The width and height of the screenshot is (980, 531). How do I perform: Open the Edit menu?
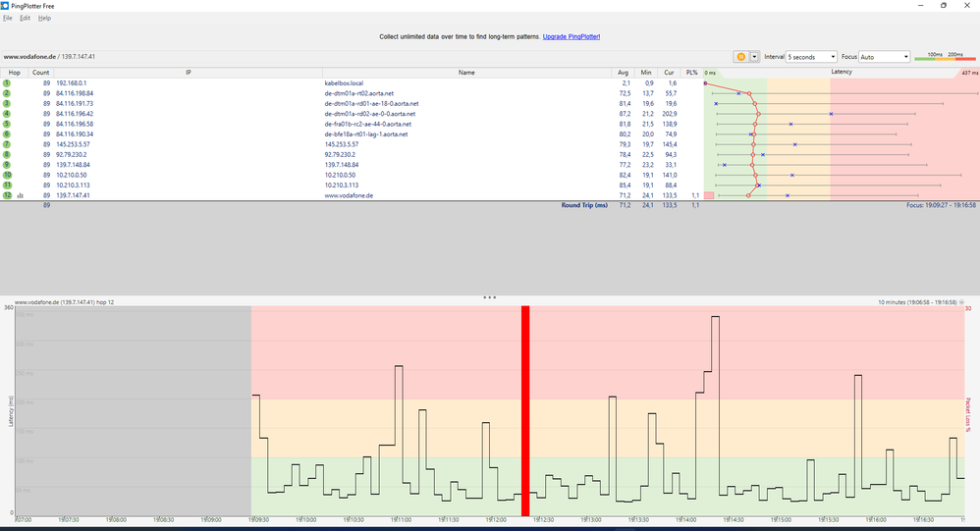tap(25, 18)
